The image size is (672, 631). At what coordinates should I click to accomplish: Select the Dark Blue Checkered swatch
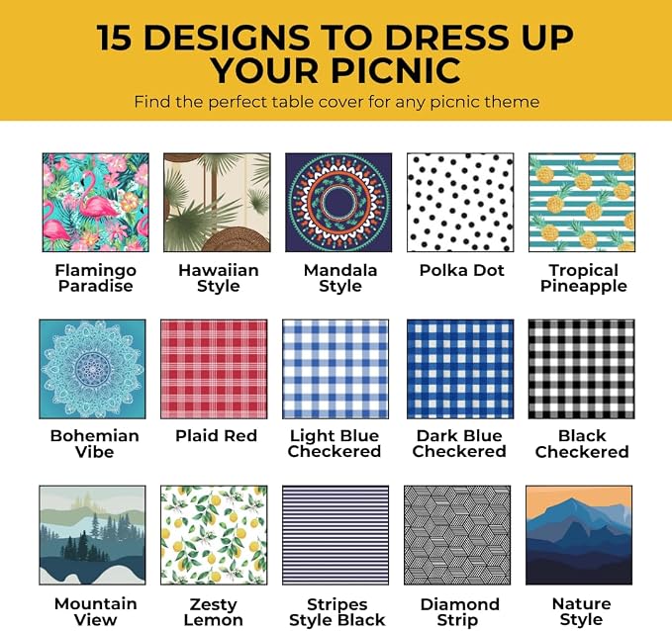point(460,369)
